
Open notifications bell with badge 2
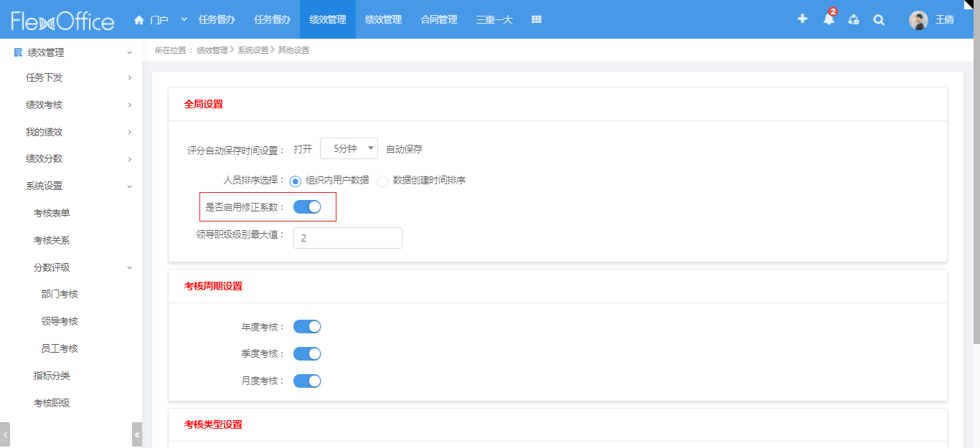(829, 19)
